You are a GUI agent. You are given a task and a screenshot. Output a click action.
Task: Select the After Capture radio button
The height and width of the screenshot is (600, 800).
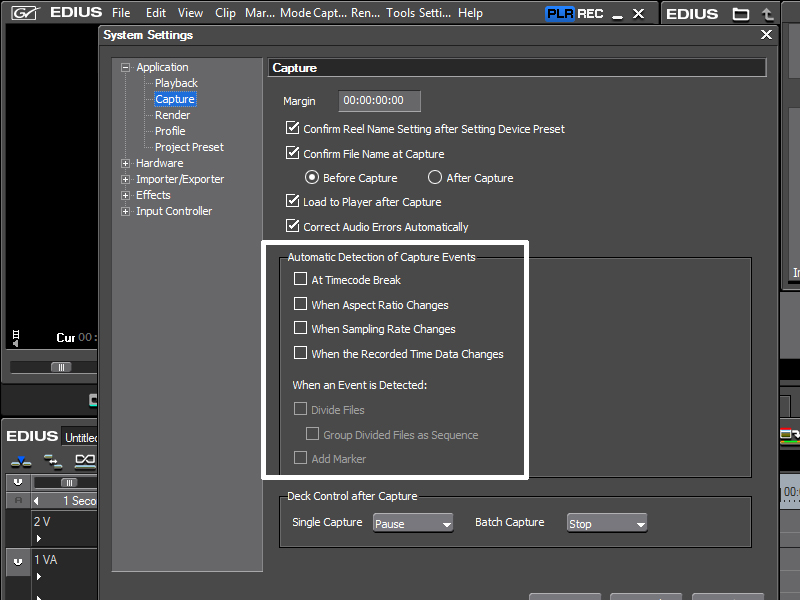tap(435, 178)
